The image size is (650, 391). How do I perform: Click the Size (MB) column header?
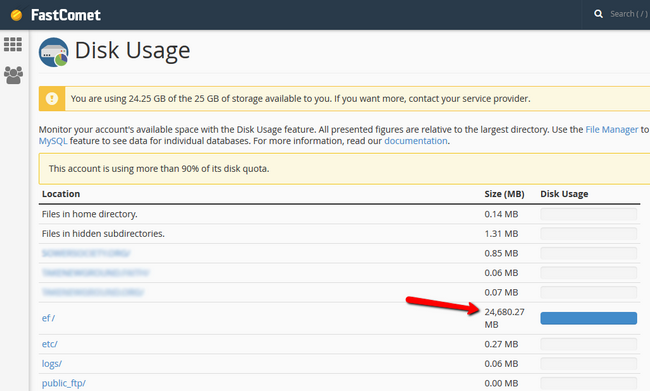[x=504, y=194]
